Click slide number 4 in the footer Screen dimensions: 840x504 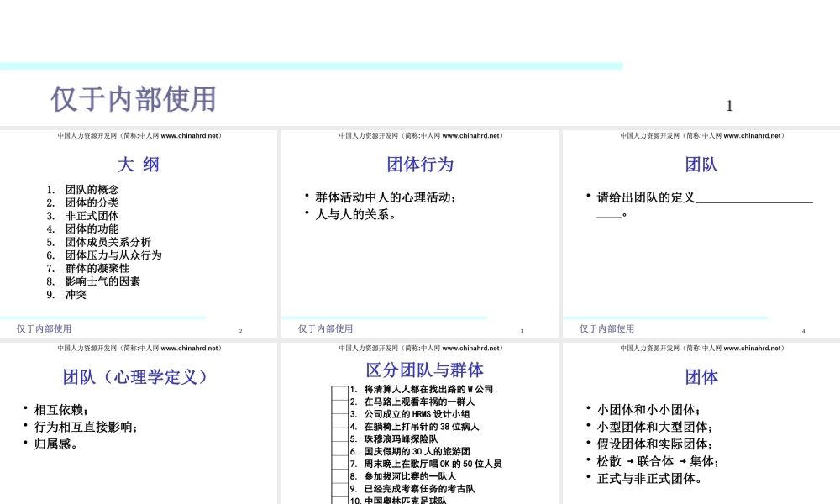point(803,331)
